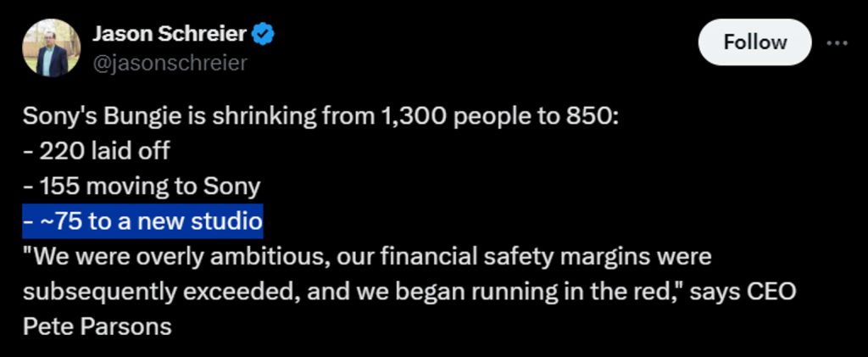The height and width of the screenshot is (357, 868).
Task: Click the name "Pete Parsons"
Action: (x=97, y=325)
